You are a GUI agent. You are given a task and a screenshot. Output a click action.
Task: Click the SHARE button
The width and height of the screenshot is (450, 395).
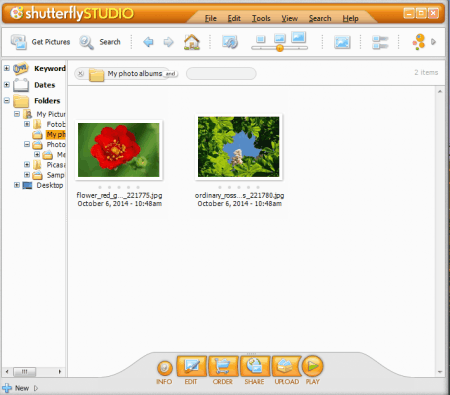click(255, 366)
